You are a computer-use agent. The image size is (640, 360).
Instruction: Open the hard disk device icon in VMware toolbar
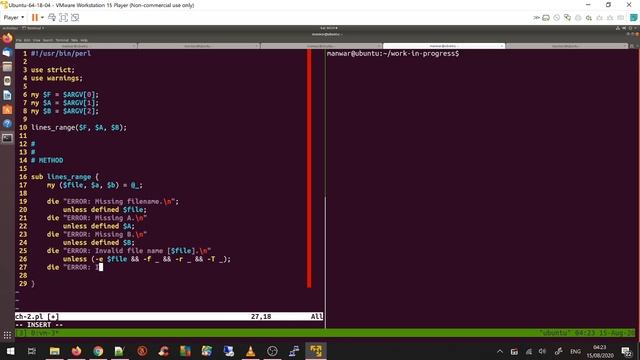pos(546,18)
